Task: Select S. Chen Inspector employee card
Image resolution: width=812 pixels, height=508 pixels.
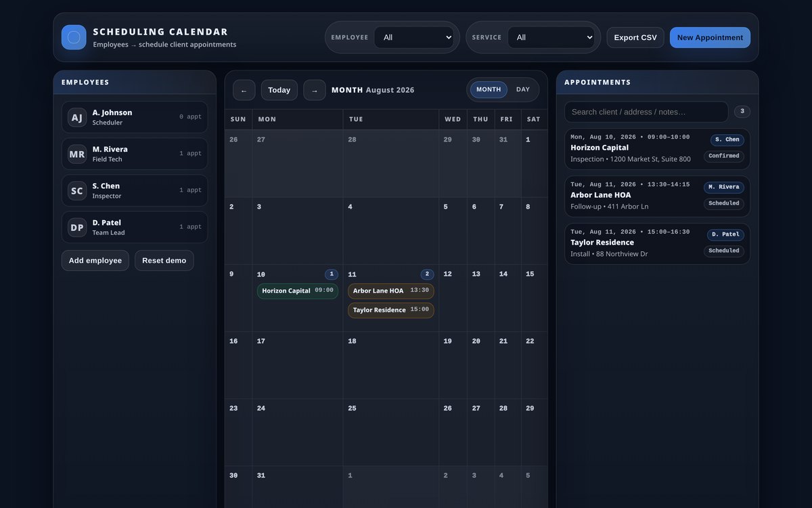Action: point(135,190)
